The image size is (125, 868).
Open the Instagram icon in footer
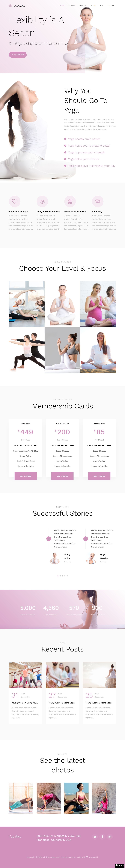click(110, 837)
